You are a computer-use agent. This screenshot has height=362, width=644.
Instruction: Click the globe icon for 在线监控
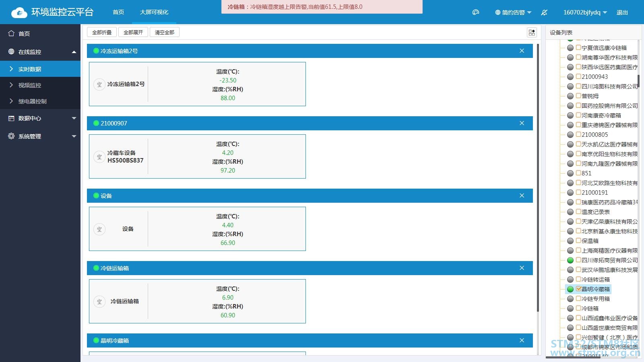(11, 51)
